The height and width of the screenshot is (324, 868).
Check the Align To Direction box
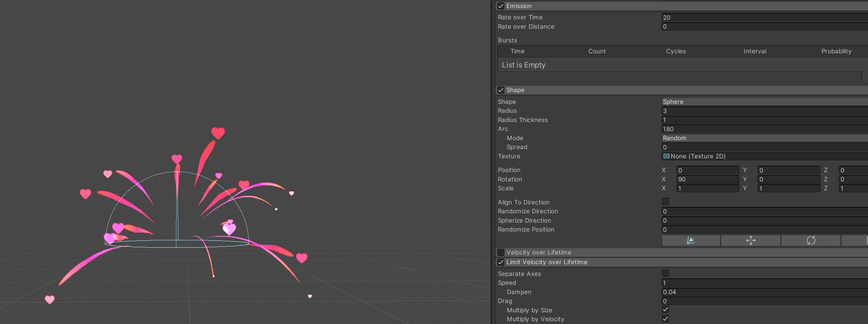[x=665, y=202]
